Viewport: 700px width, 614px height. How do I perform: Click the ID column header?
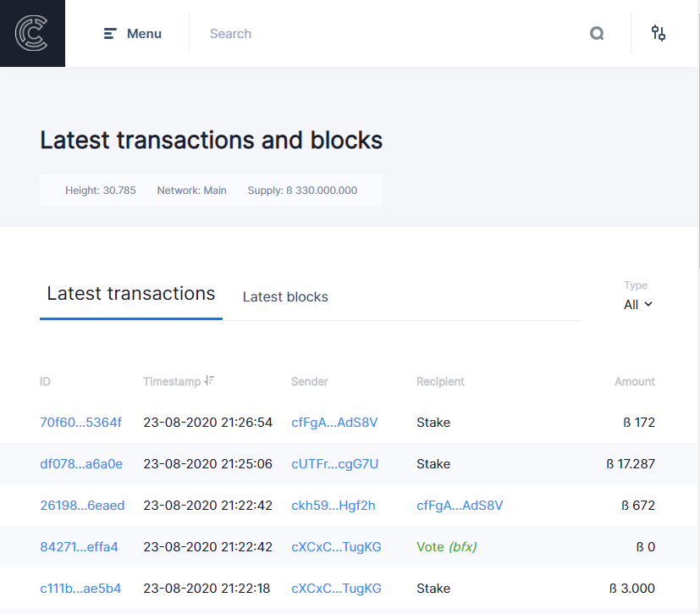click(x=45, y=382)
